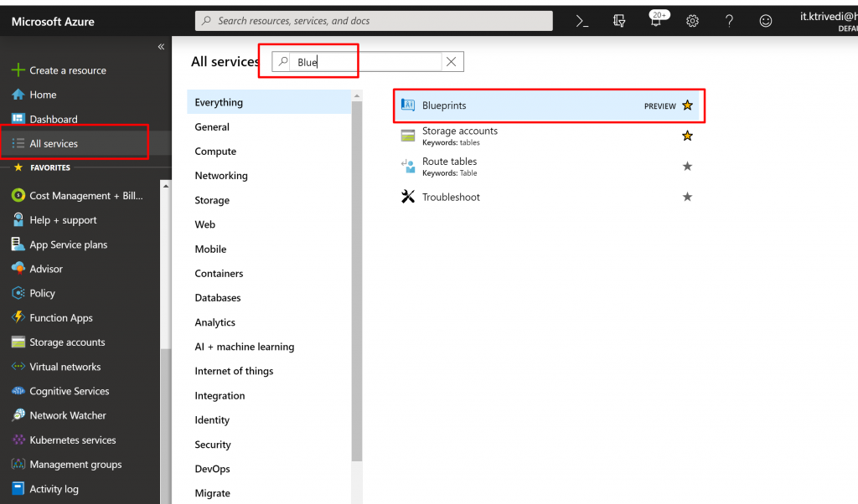858x504 pixels.
Task: Click the Help question mark icon
Action: [x=729, y=21]
